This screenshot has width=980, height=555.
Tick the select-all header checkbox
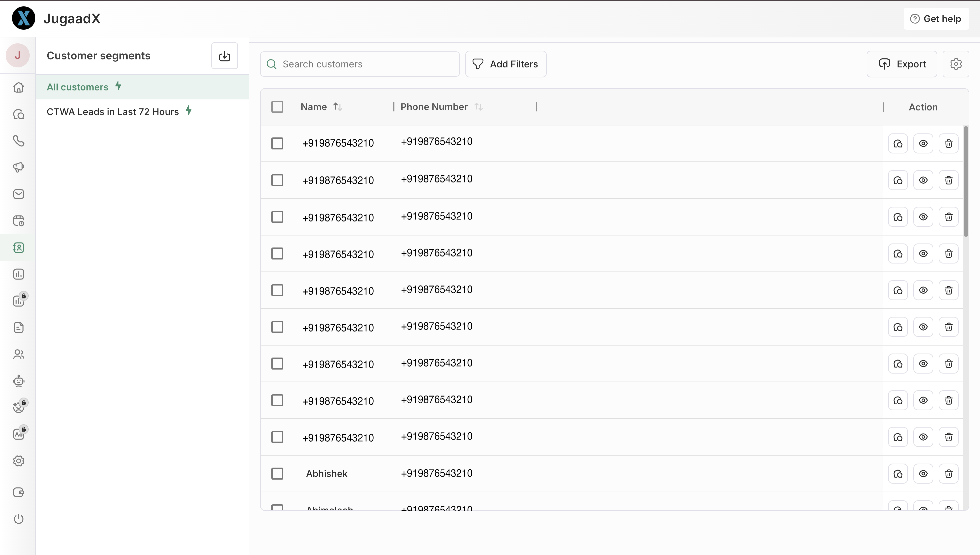pos(277,107)
